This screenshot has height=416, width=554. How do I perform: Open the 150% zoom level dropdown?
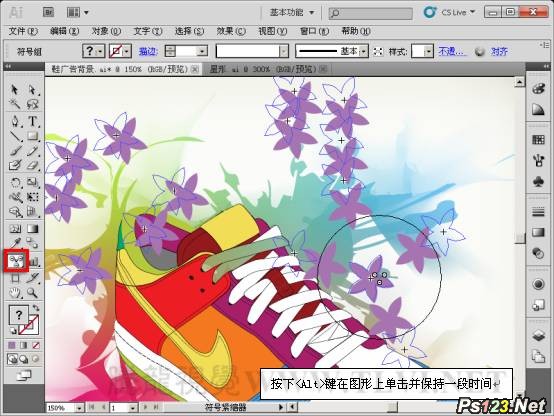coord(65,408)
